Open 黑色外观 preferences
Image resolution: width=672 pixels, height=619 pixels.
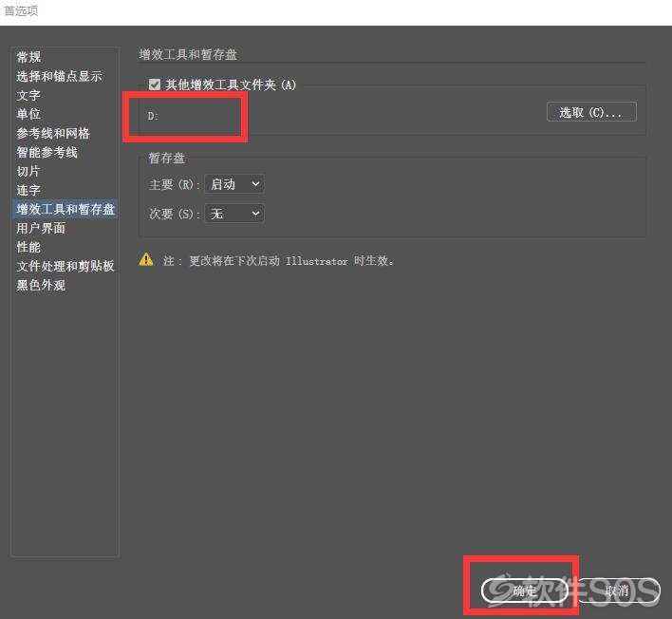click(41, 285)
